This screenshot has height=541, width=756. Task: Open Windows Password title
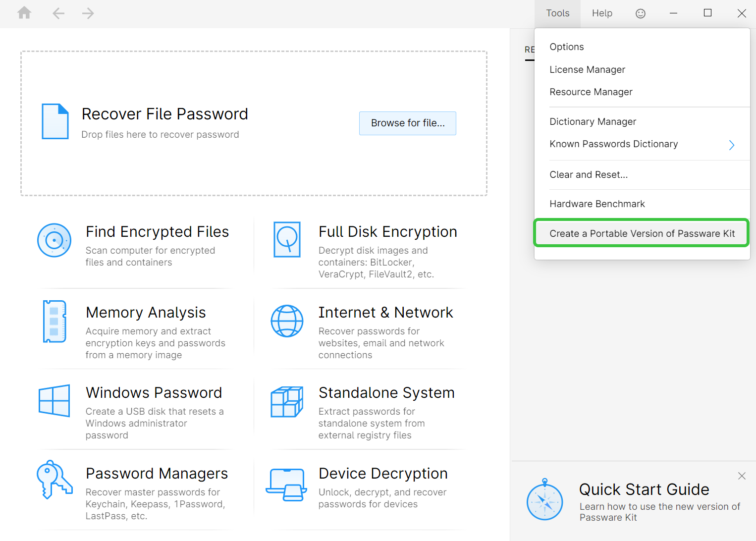point(154,393)
